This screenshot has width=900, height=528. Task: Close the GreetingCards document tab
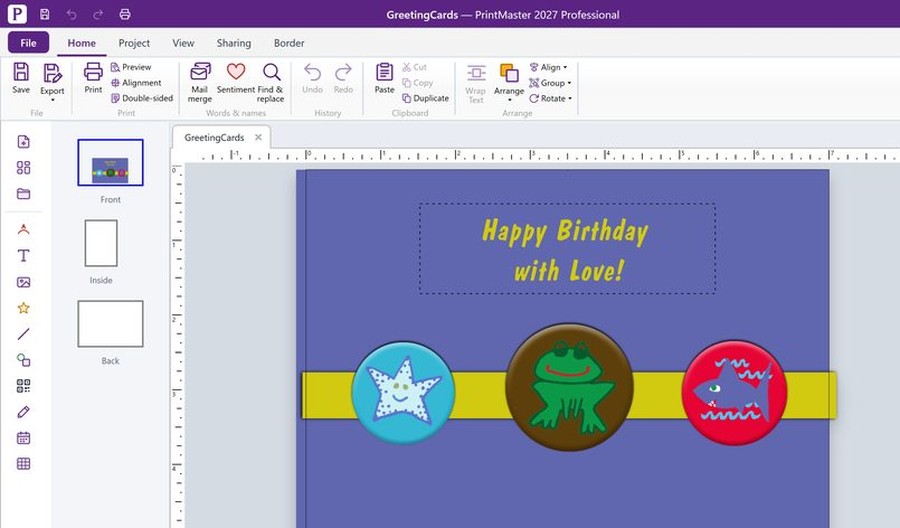(x=258, y=137)
